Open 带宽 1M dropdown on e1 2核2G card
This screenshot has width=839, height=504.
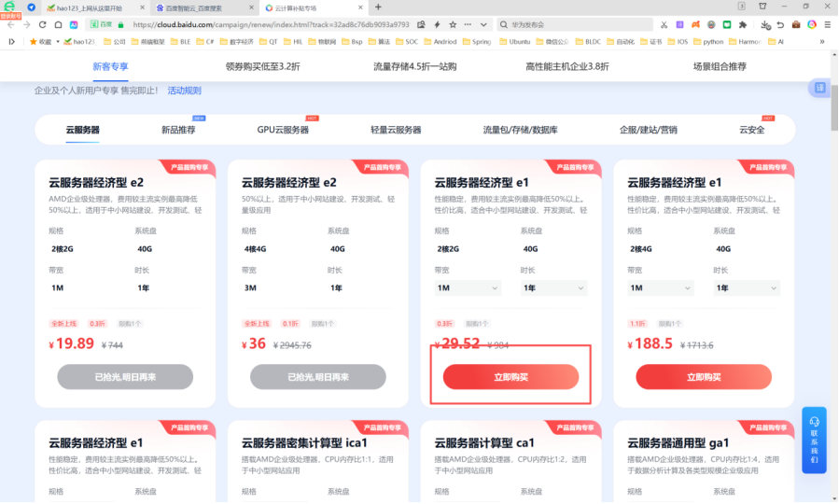click(468, 287)
